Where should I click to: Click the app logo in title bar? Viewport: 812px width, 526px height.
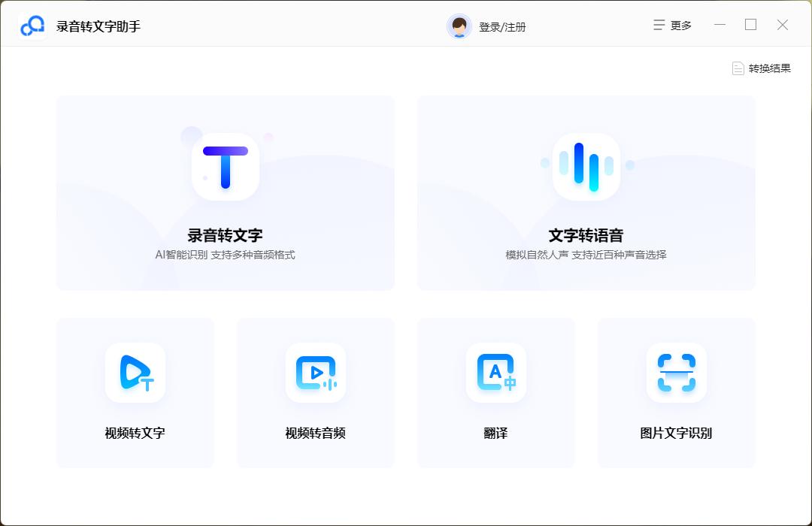click(32, 26)
